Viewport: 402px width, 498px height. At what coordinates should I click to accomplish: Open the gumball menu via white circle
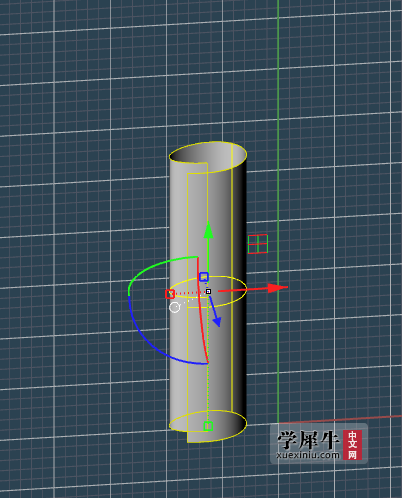tap(175, 307)
